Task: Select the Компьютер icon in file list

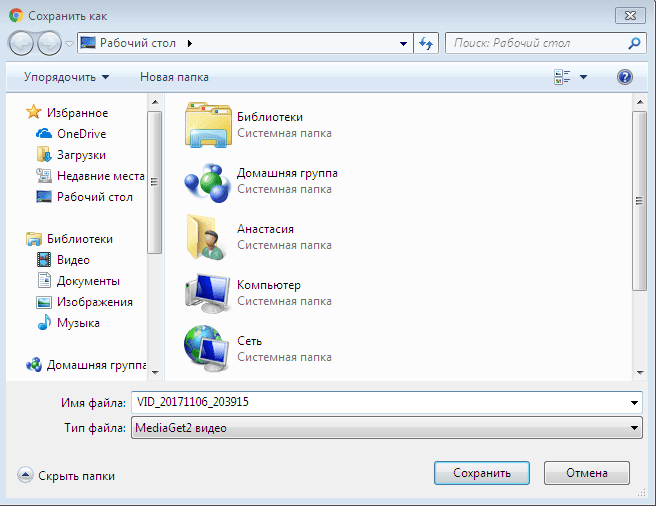Action: pos(208,293)
